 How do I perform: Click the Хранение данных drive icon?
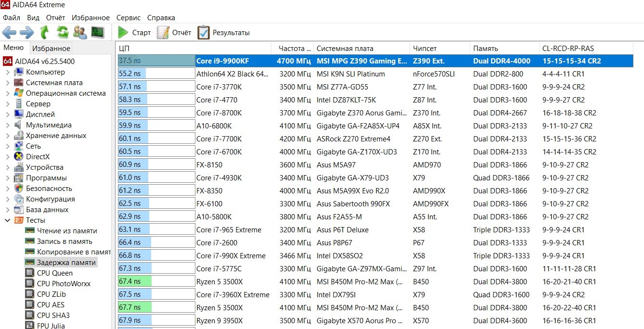coord(19,136)
